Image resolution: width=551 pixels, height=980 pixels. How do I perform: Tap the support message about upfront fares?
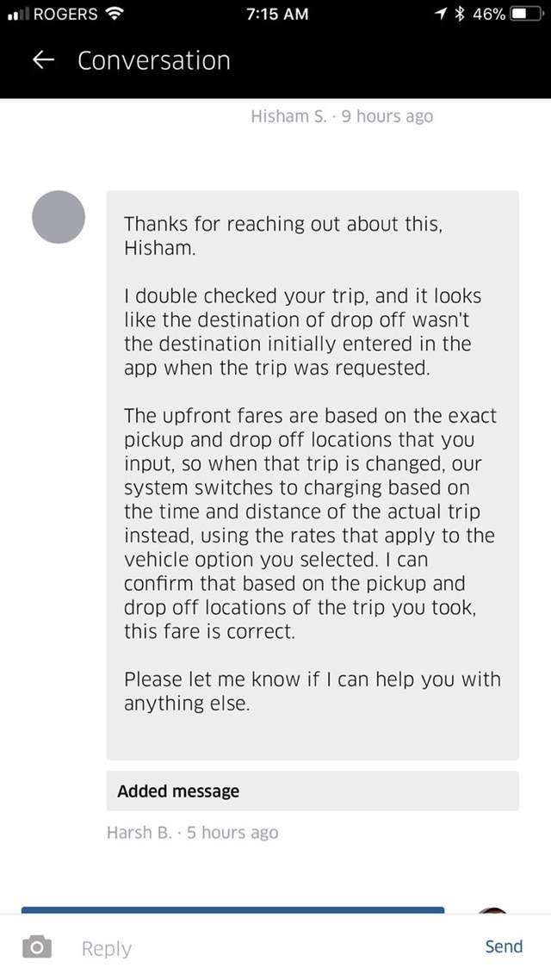(x=313, y=475)
